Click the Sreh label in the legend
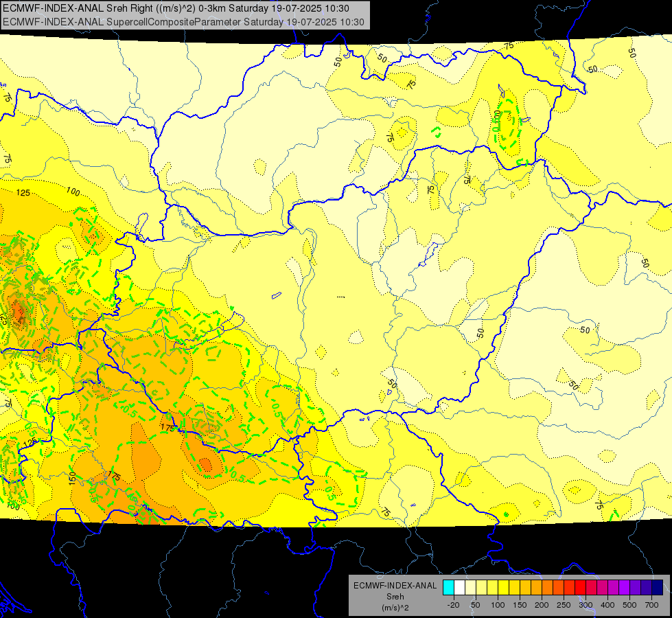 point(395,597)
